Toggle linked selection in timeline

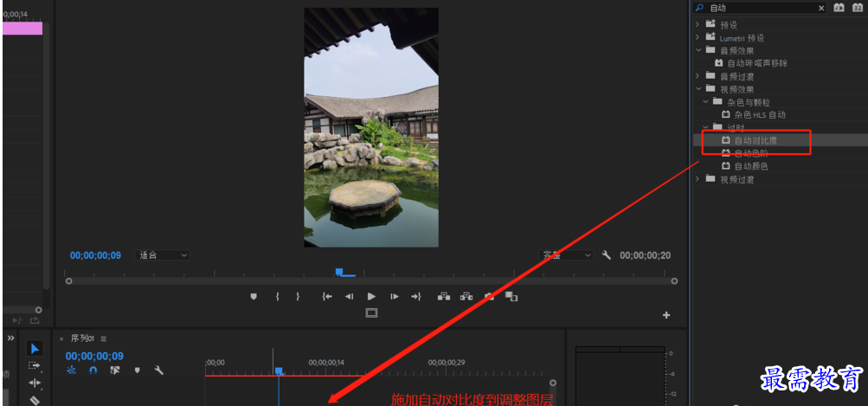114,370
